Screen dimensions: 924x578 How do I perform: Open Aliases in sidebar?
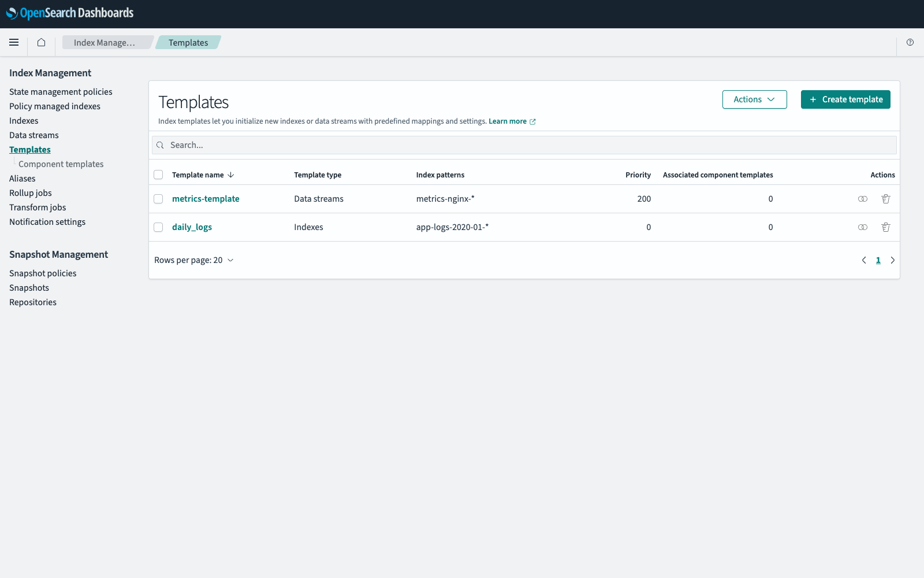[x=23, y=179]
